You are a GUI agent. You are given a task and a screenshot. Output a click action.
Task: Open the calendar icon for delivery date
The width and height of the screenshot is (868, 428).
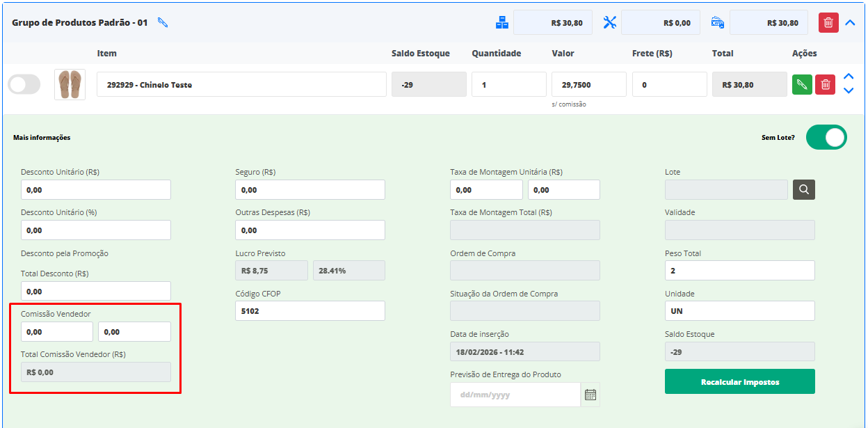[590, 395]
